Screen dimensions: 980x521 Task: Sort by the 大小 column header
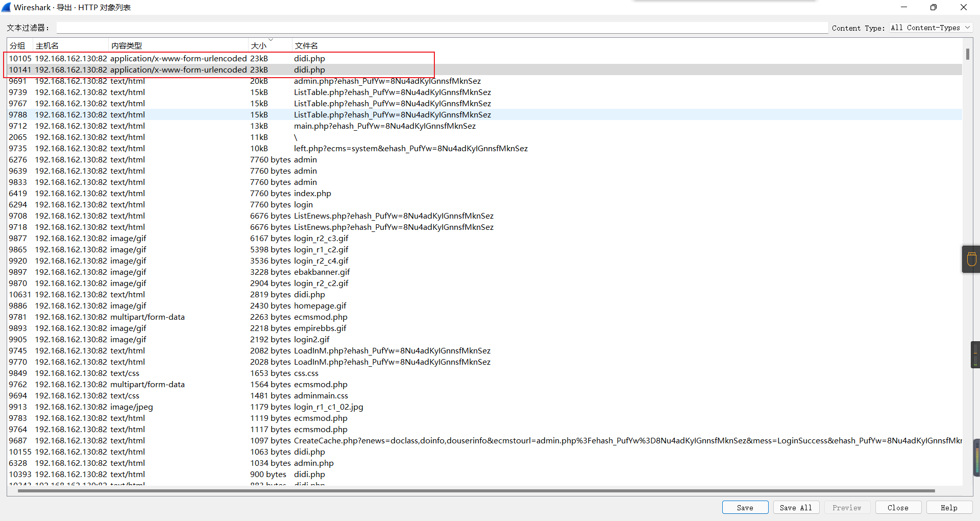pyautogui.click(x=270, y=45)
